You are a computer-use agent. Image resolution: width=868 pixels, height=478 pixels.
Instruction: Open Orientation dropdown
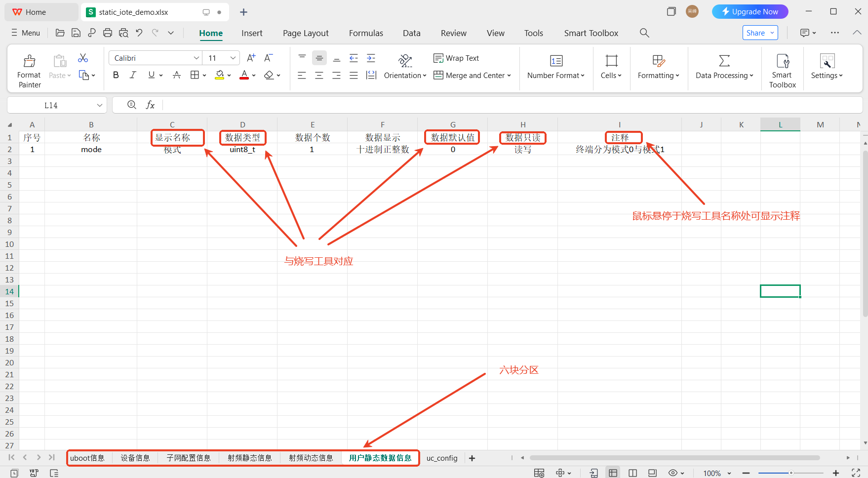pos(405,75)
